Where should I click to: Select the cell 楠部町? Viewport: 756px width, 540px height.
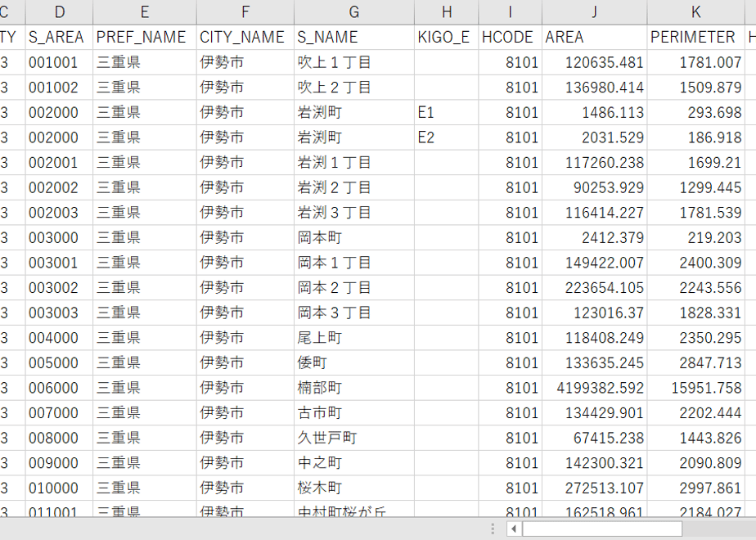[354, 388]
